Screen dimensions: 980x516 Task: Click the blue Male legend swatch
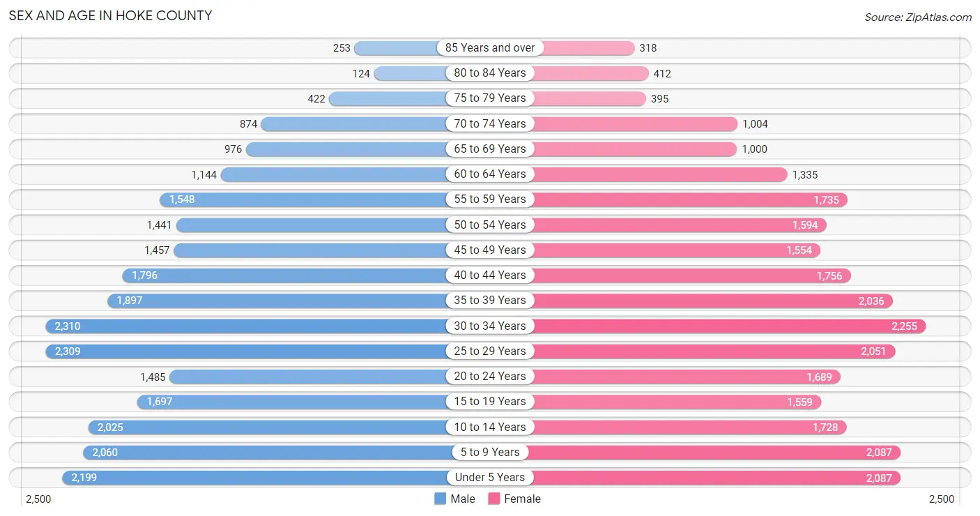(440, 499)
